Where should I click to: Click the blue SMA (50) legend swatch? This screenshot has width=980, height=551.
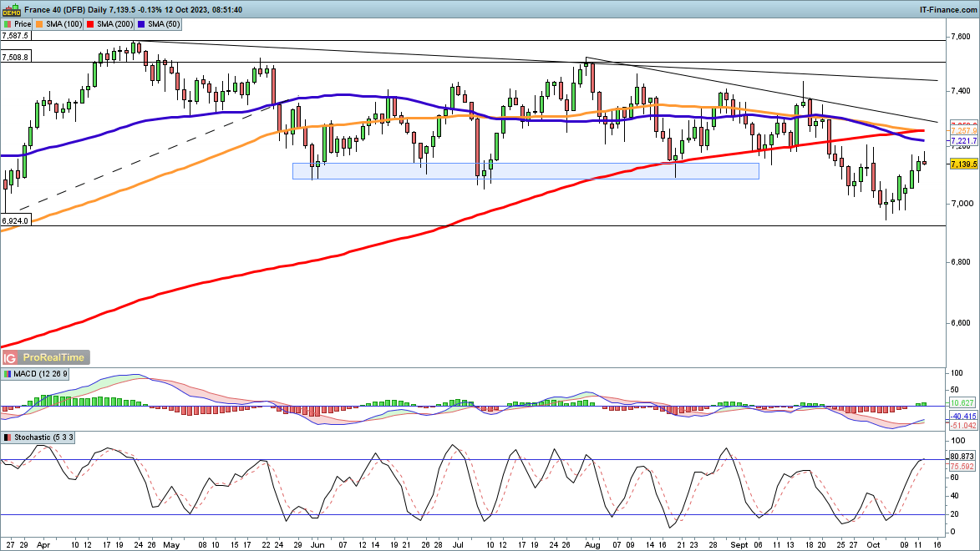pyautogui.click(x=142, y=24)
